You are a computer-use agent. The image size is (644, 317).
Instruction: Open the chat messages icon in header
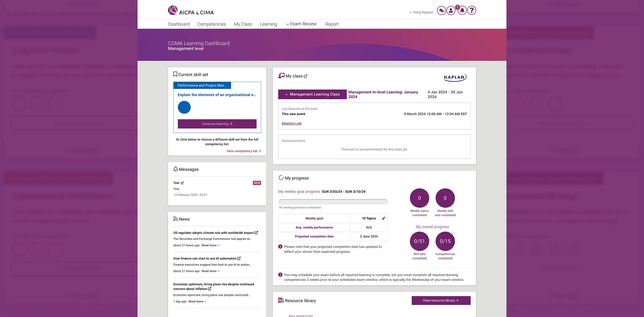coord(442,11)
